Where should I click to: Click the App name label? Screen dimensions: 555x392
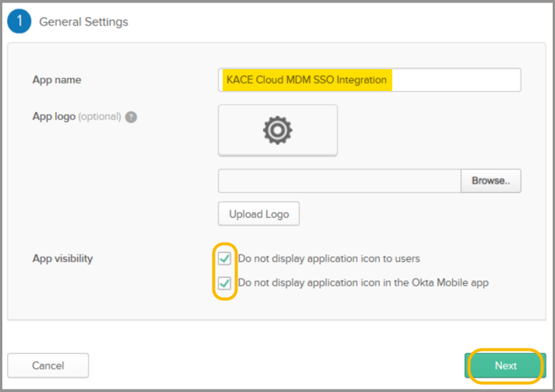coord(56,80)
